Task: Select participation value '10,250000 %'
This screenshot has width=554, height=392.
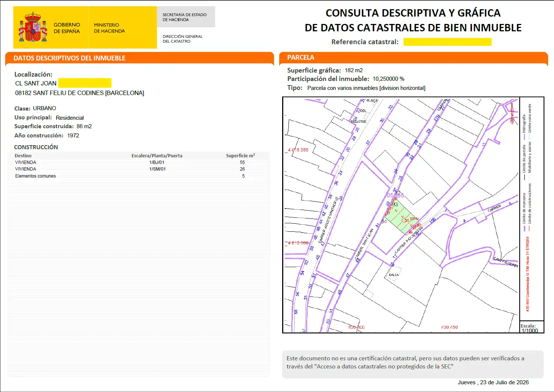Action: click(388, 79)
